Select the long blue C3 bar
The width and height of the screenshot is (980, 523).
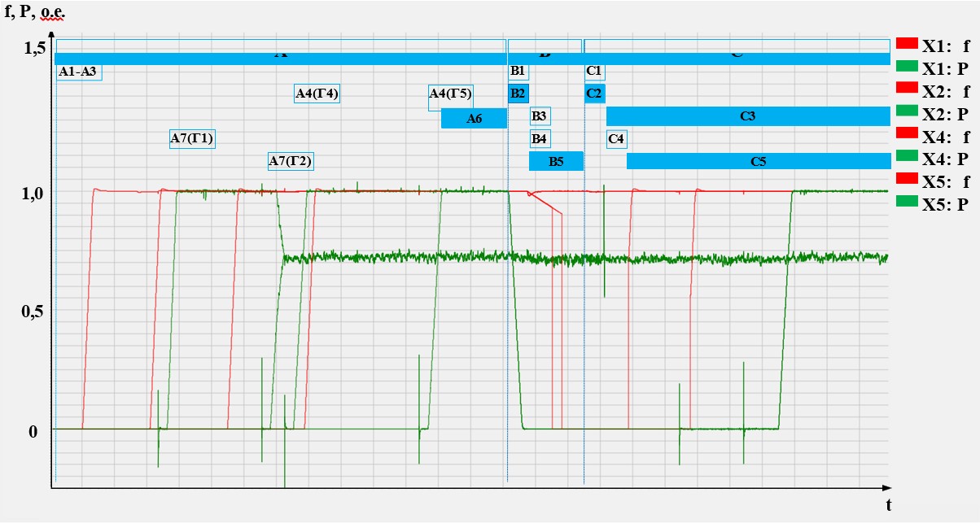tap(747, 116)
